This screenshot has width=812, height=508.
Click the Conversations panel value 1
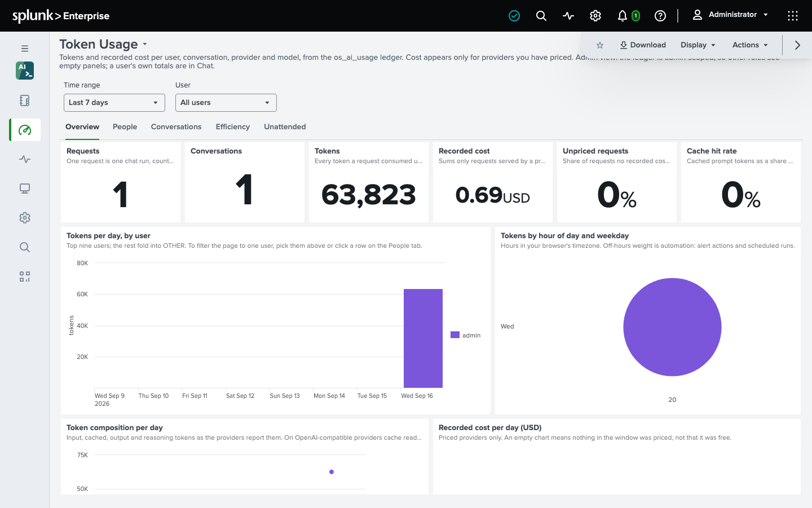(x=244, y=190)
